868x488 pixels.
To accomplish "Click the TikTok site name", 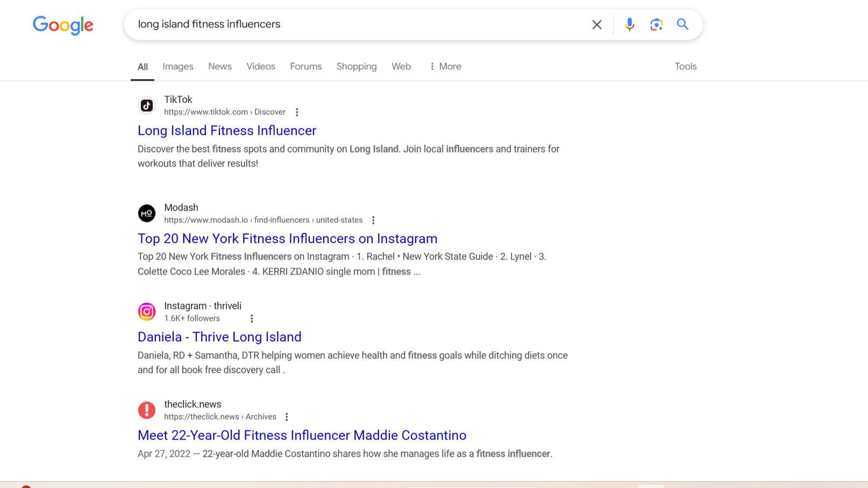I will point(178,99).
